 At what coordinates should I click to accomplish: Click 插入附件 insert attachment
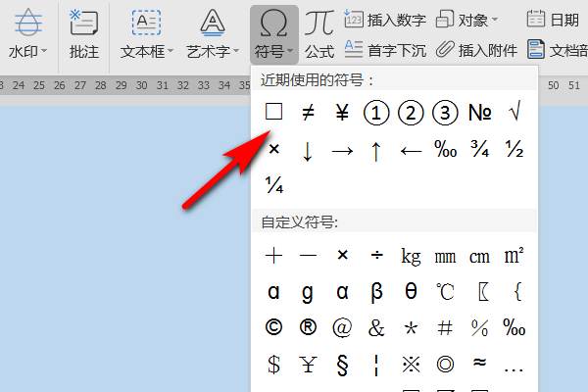pos(476,50)
